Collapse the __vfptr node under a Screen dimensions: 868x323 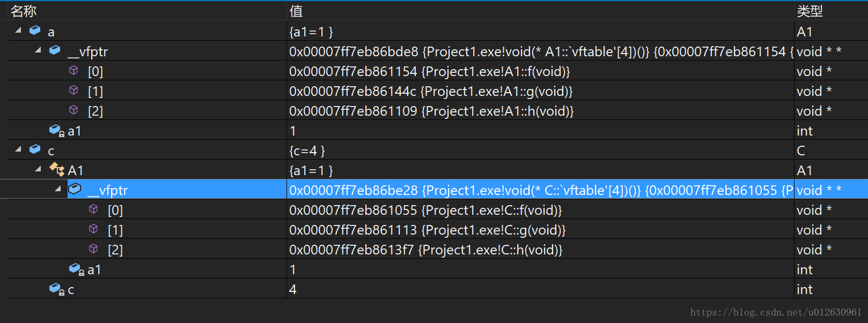click(38, 50)
